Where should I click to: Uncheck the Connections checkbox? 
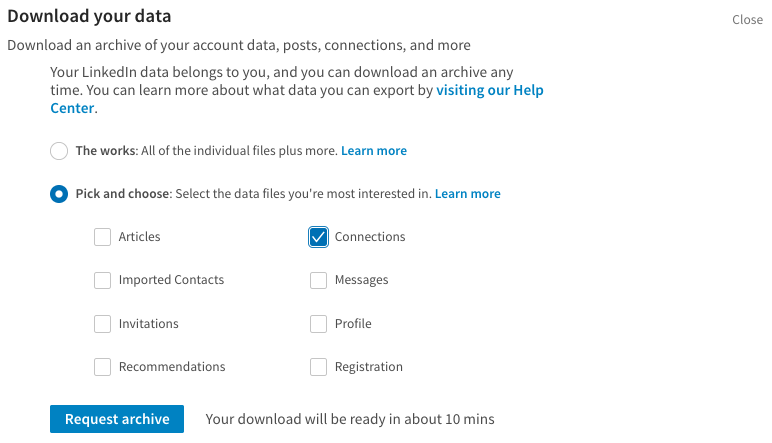click(319, 237)
